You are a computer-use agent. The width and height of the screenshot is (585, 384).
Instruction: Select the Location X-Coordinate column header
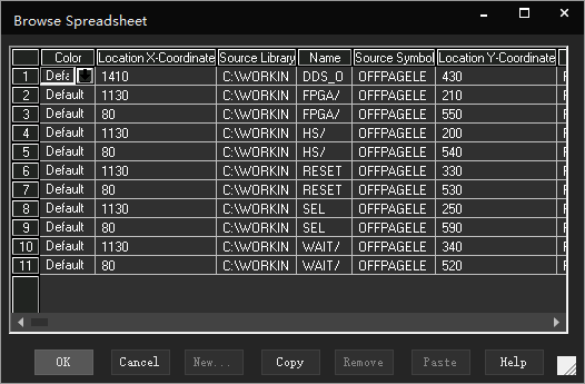coord(156,57)
